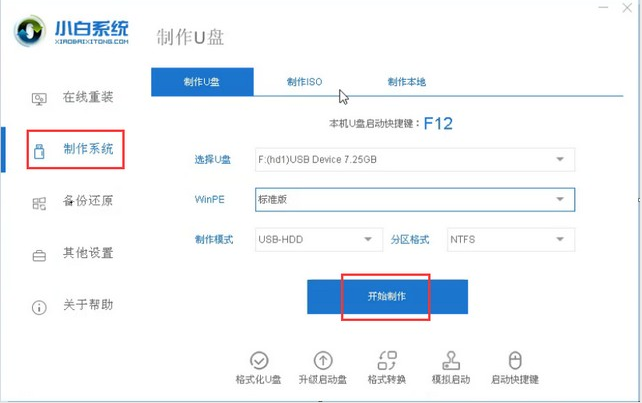Switch to the 制作ISO tab

click(303, 82)
